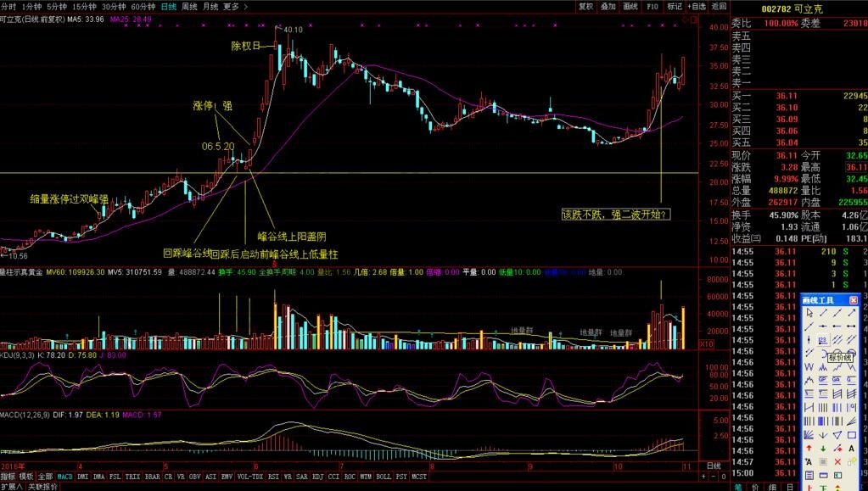
Task: Select the green down-arrow marker tool
Action: (x=823, y=449)
